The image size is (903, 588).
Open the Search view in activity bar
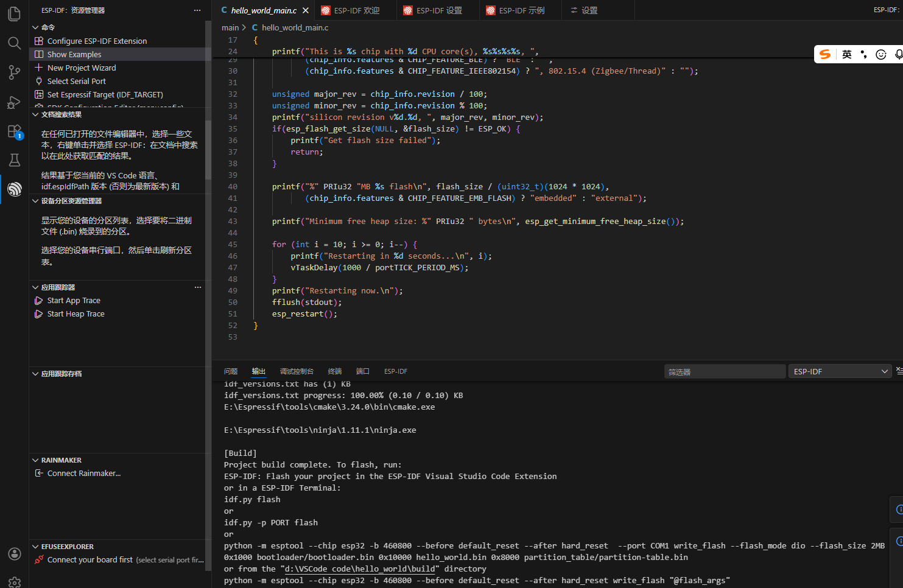pos(14,43)
